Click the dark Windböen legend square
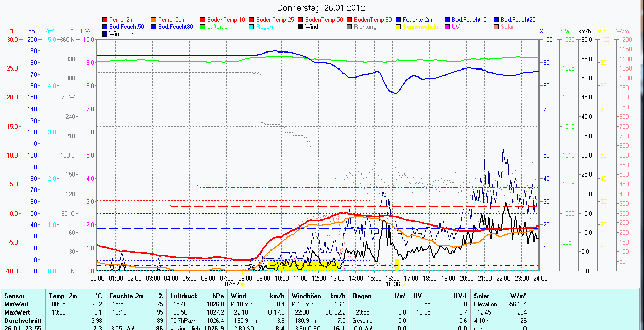 click(105, 34)
